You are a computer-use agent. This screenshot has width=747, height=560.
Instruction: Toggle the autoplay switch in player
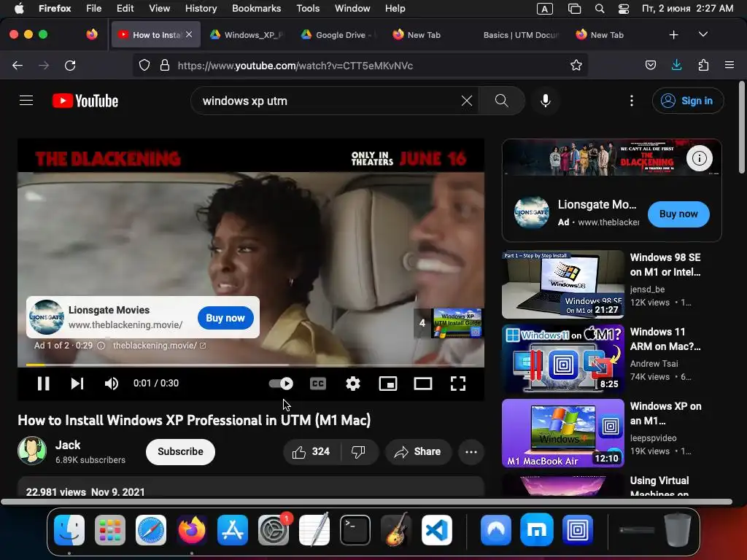coord(281,384)
